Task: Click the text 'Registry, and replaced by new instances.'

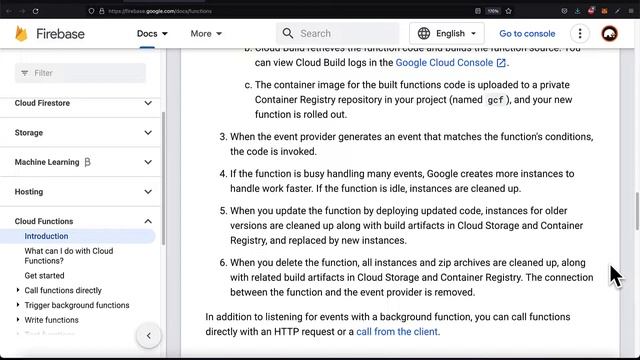Action: click(318, 240)
